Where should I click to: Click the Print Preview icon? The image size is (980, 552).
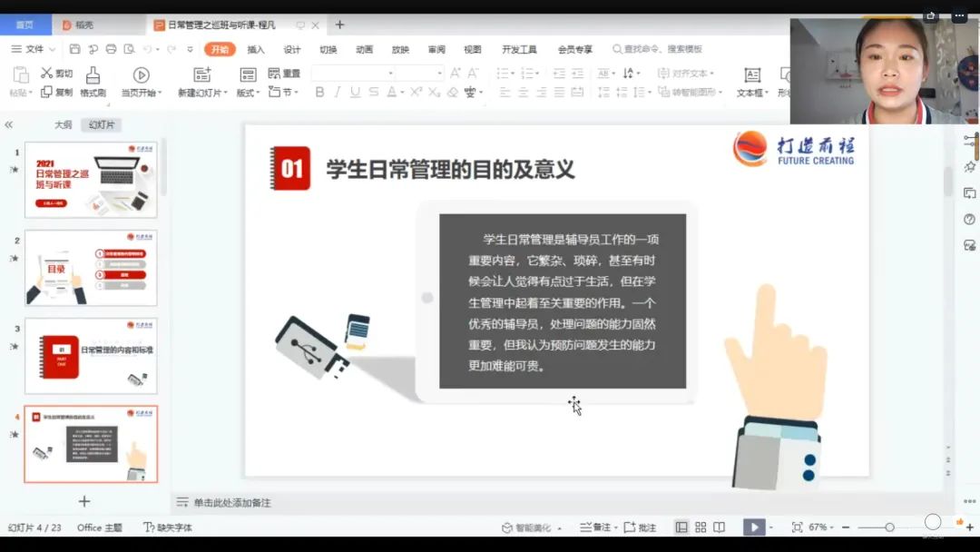coord(130,49)
